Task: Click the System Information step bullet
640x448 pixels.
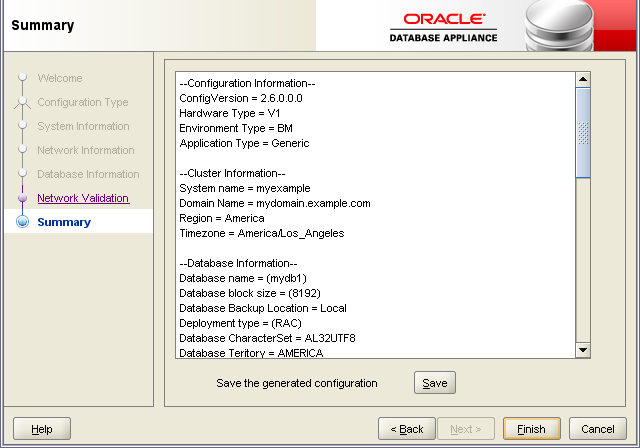Action: [x=22, y=125]
